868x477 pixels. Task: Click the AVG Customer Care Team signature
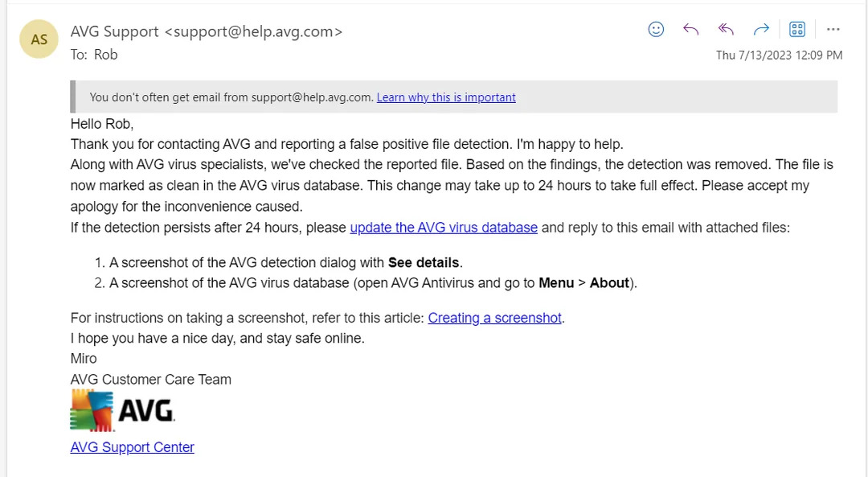point(150,380)
